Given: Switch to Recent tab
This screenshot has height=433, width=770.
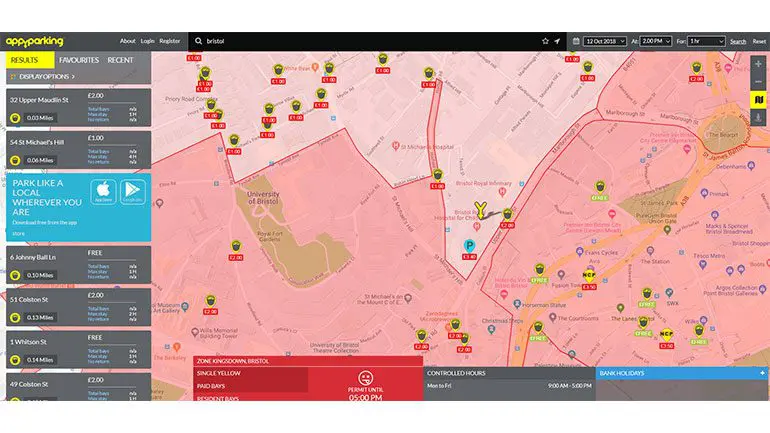Looking at the screenshot, I should 121,60.
